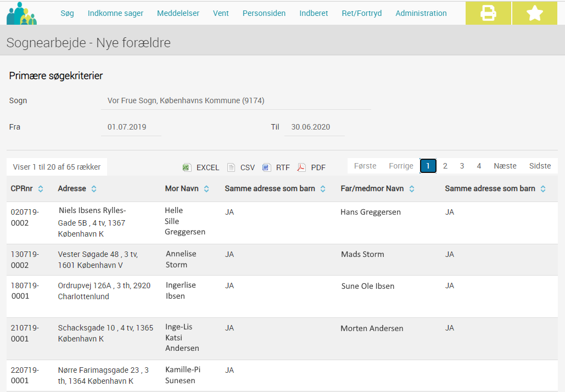
Task: Click father name Hans Greggersen
Action: [x=371, y=212]
